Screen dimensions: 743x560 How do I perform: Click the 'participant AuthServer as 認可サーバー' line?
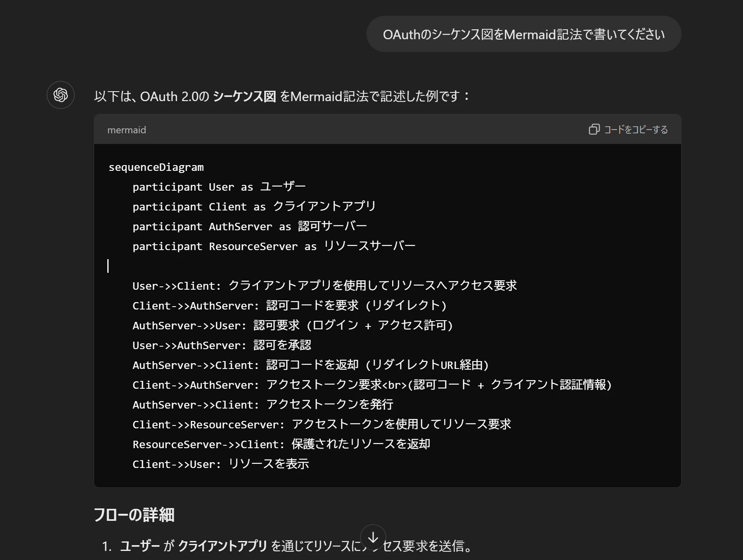pyautogui.click(x=250, y=227)
